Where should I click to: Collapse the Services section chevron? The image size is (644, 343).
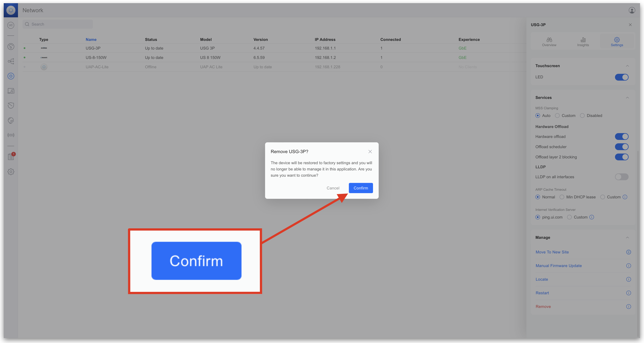point(627,98)
